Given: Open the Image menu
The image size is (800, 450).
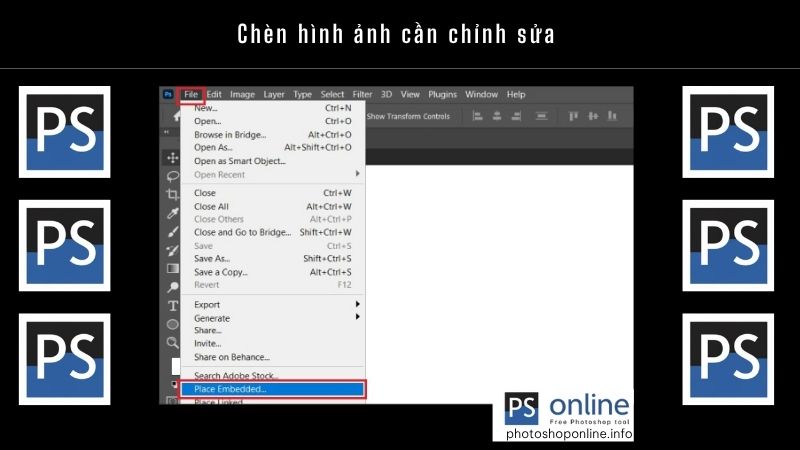Looking at the screenshot, I should (242, 94).
